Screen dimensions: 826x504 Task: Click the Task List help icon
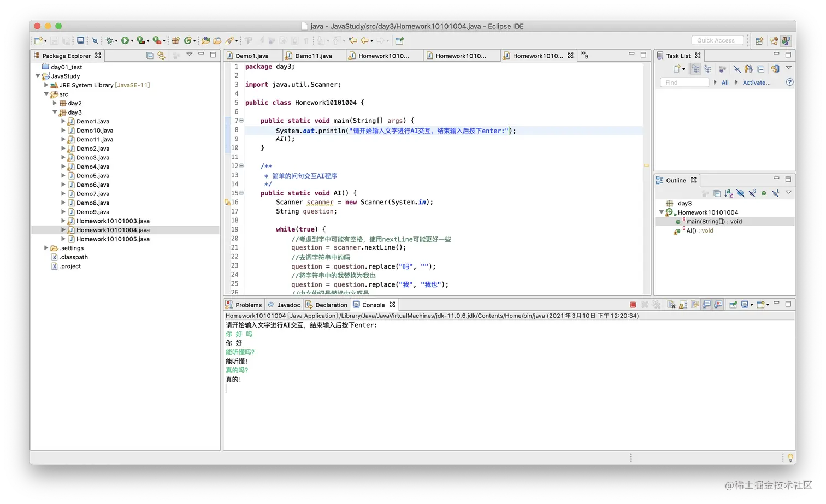[x=789, y=82]
